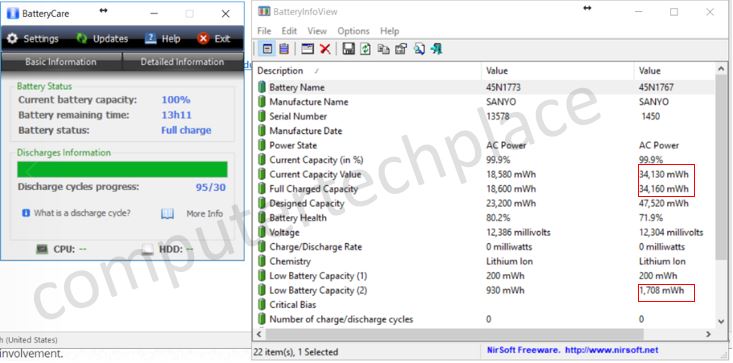Select the Power State row

pyautogui.click(x=485, y=145)
